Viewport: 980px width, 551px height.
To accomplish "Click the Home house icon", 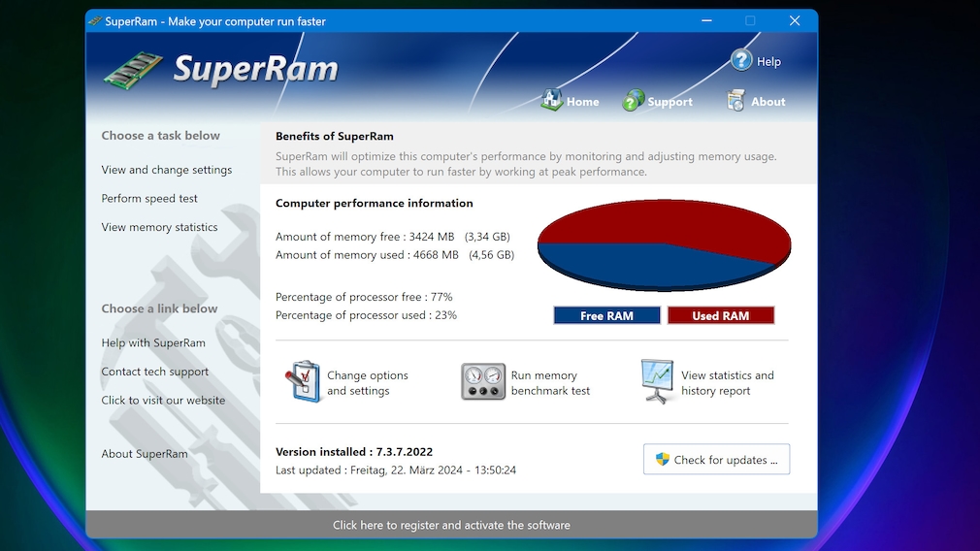I will [x=552, y=100].
